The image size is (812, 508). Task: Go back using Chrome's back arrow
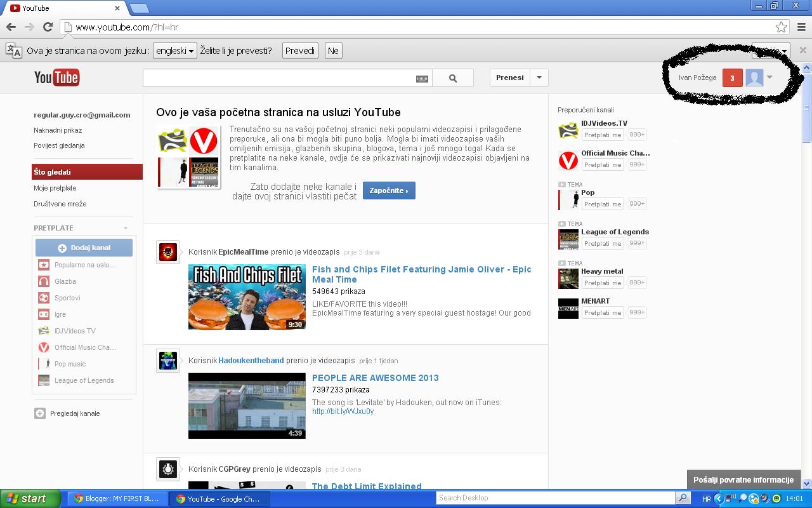click(x=11, y=27)
